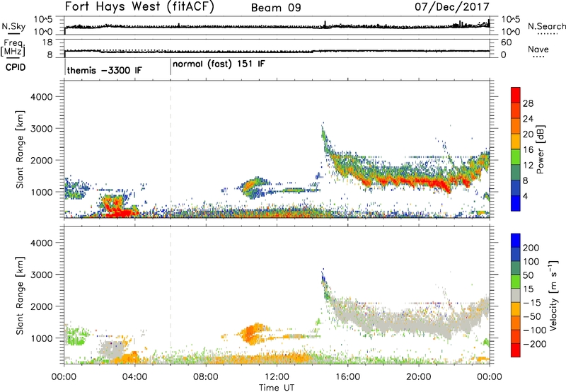This screenshot has width=566, height=392.
Task: Select the "themis -3300 IF" CPID entry
Action: pos(104,70)
